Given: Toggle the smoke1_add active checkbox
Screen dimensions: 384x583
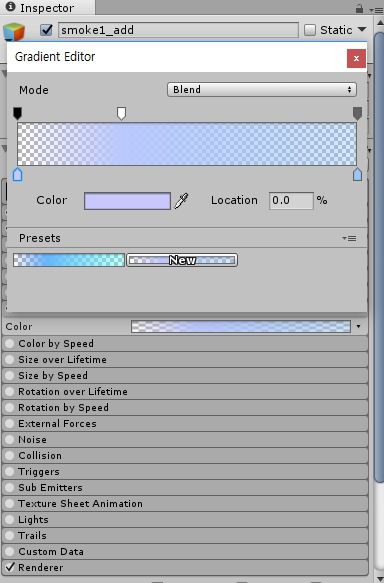Looking at the screenshot, I should [46, 30].
